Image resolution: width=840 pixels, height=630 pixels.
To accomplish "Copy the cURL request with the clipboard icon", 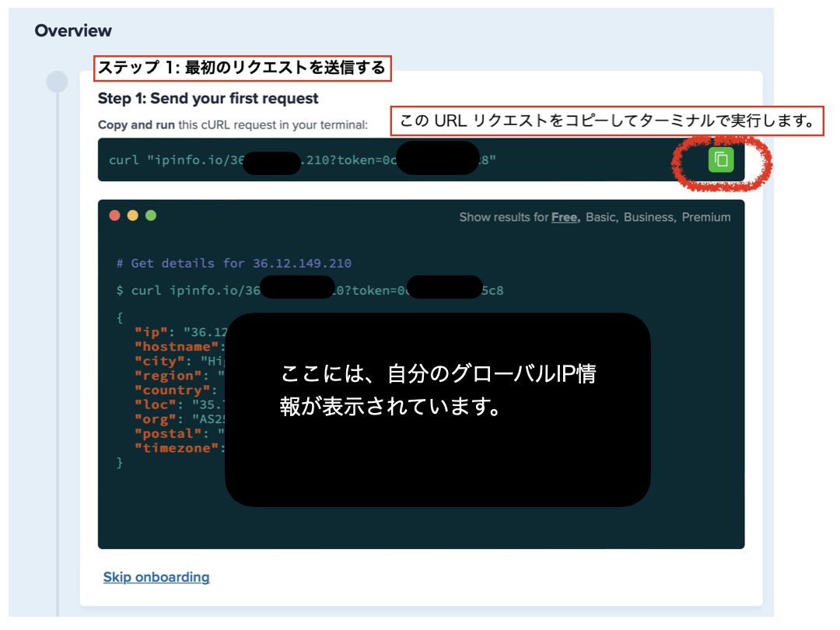I will [720, 159].
